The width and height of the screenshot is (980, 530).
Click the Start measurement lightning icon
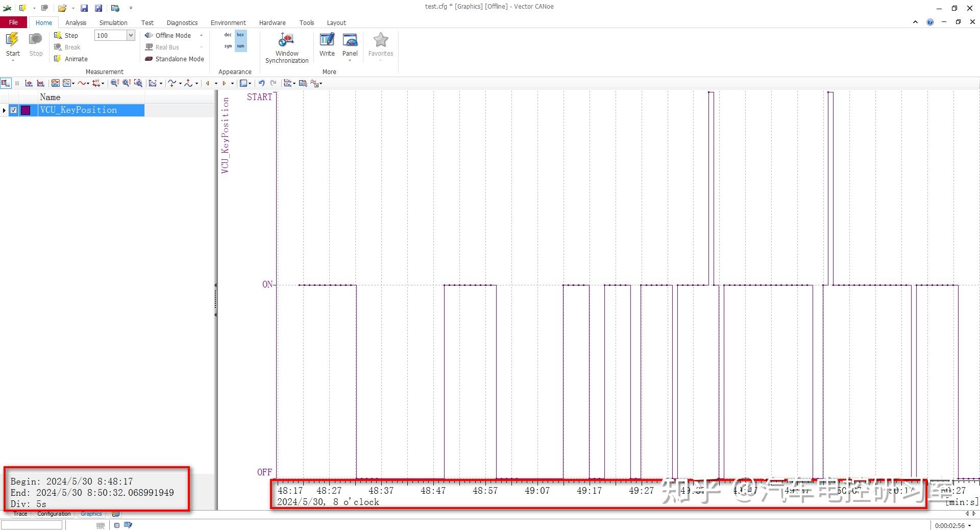[x=12, y=39]
